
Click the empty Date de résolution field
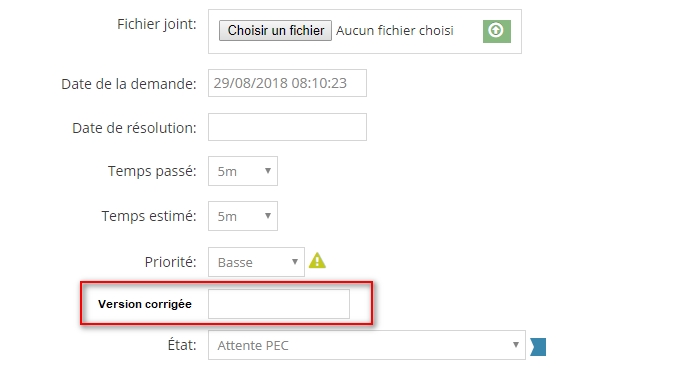(287, 127)
